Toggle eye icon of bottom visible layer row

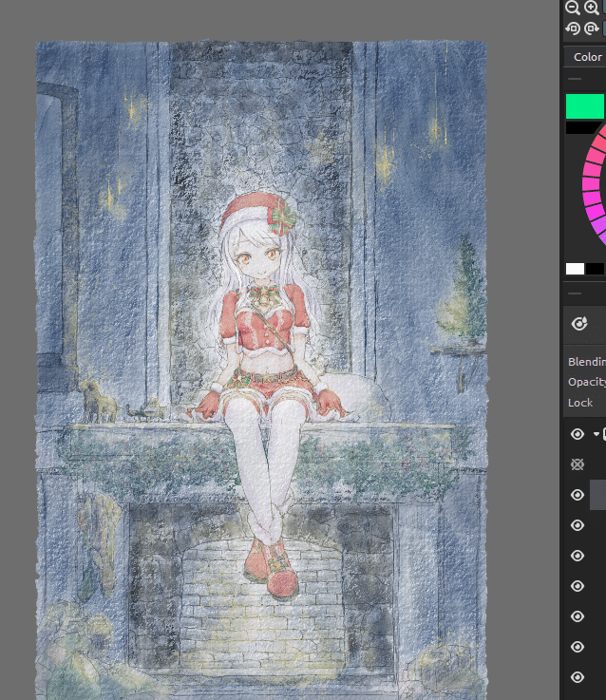coord(578,677)
